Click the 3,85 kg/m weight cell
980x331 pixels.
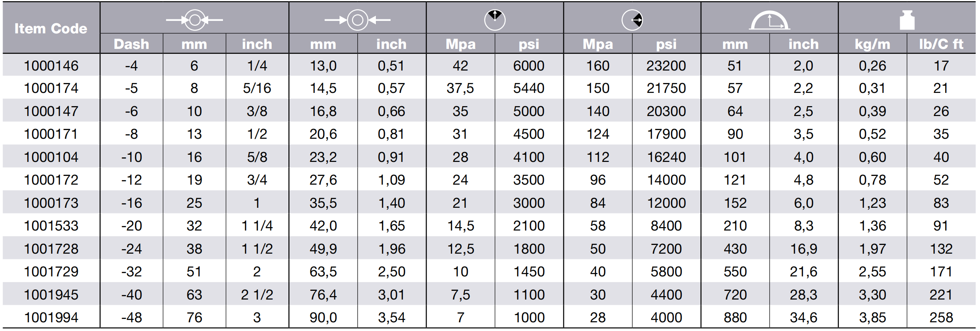pyautogui.click(x=872, y=317)
